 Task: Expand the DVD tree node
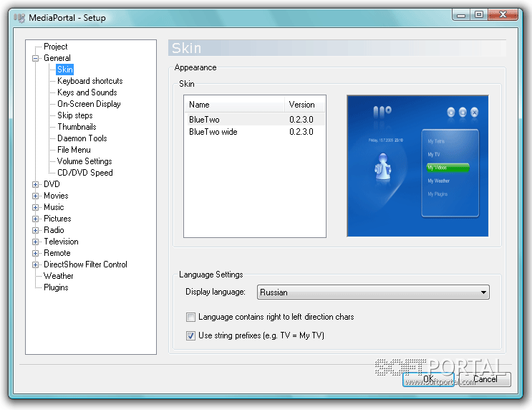tap(35, 184)
